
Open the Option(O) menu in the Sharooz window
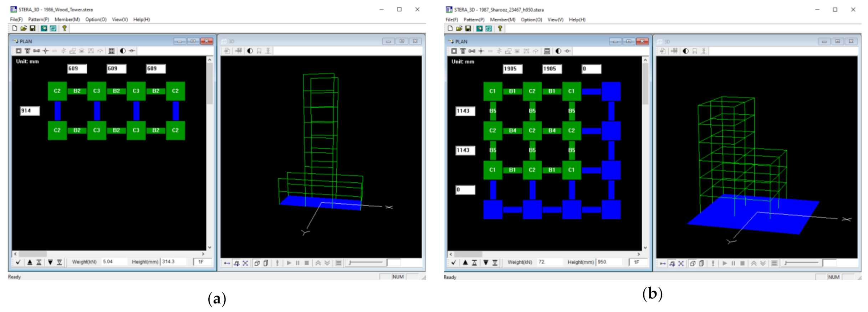coord(531,20)
